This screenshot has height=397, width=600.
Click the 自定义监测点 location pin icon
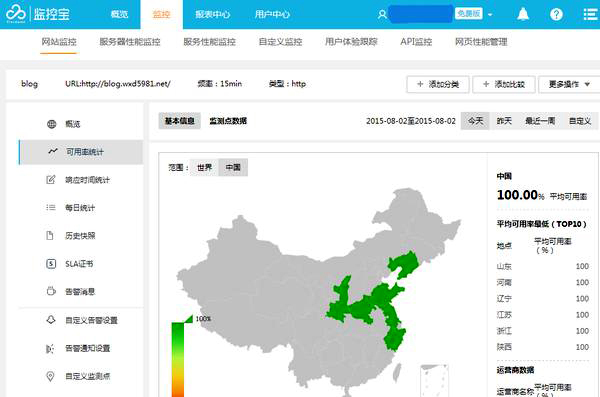(x=50, y=376)
